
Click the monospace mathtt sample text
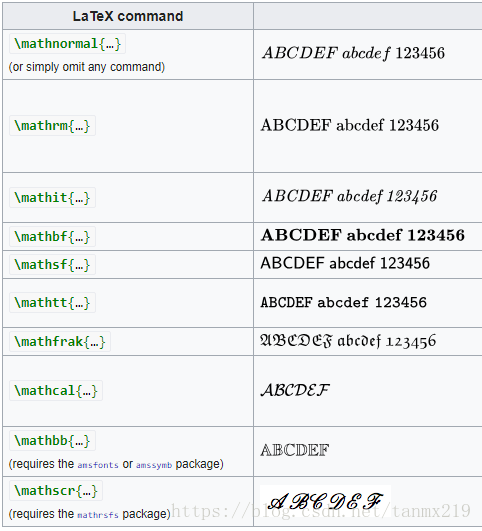pyautogui.click(x=343, y=302)
